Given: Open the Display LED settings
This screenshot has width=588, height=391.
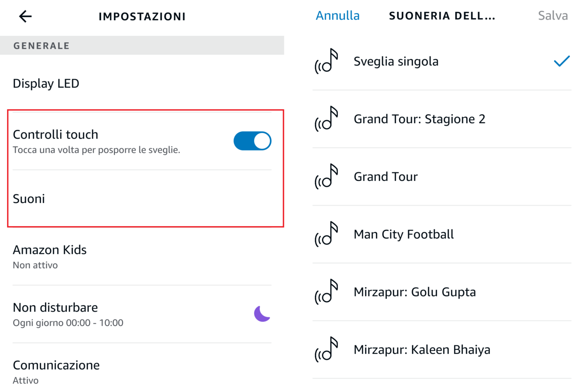Looking at the screenshot, I should (46, 84).
